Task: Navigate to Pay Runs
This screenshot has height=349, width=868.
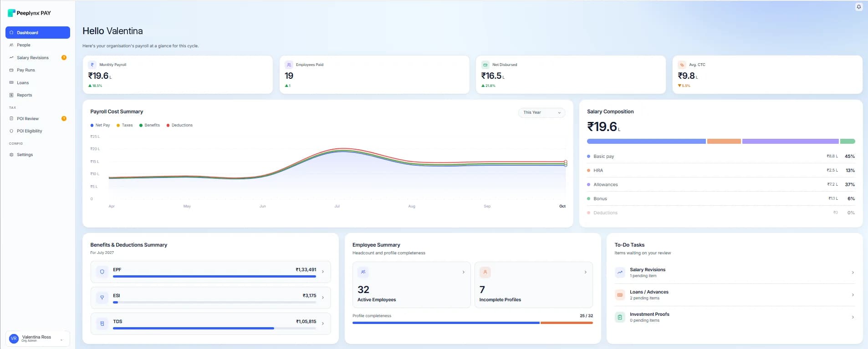Action: 38,70
